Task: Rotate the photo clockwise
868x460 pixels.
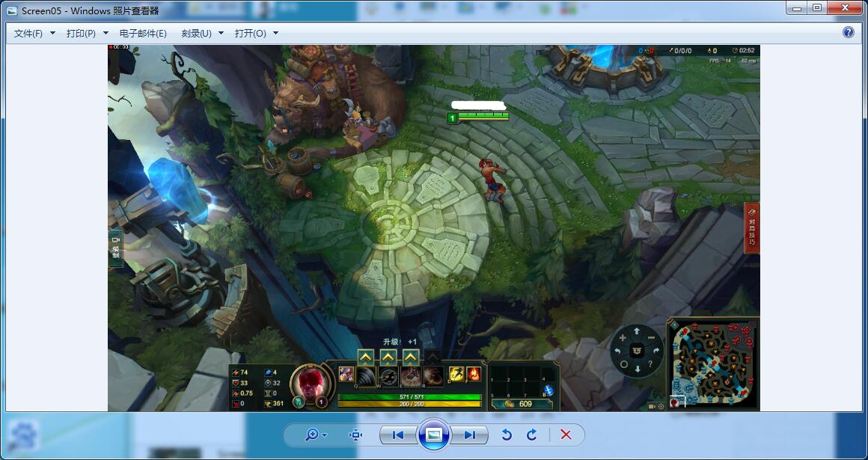Action: tap(531, 435)
